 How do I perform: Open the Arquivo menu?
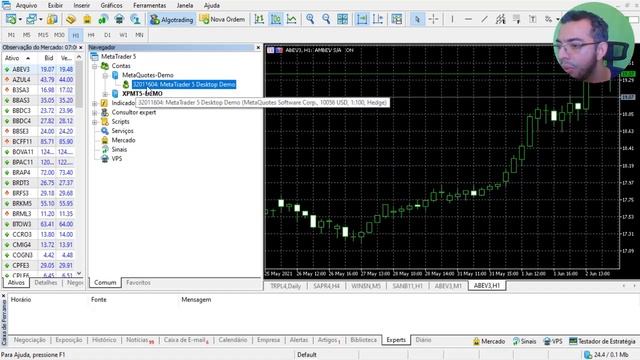coord(26,6)
